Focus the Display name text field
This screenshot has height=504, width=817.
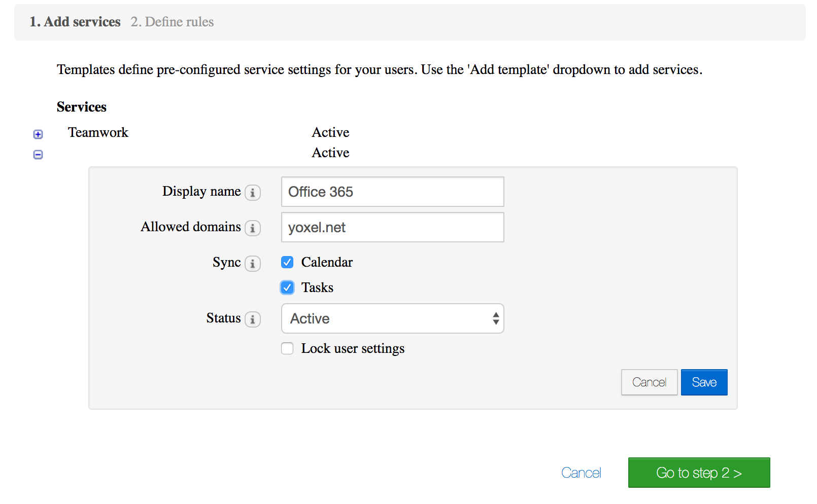pos(392,192)
